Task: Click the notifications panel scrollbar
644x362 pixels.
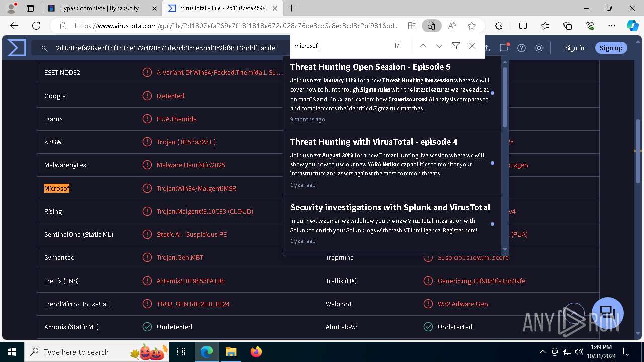Action: point(505,97)
